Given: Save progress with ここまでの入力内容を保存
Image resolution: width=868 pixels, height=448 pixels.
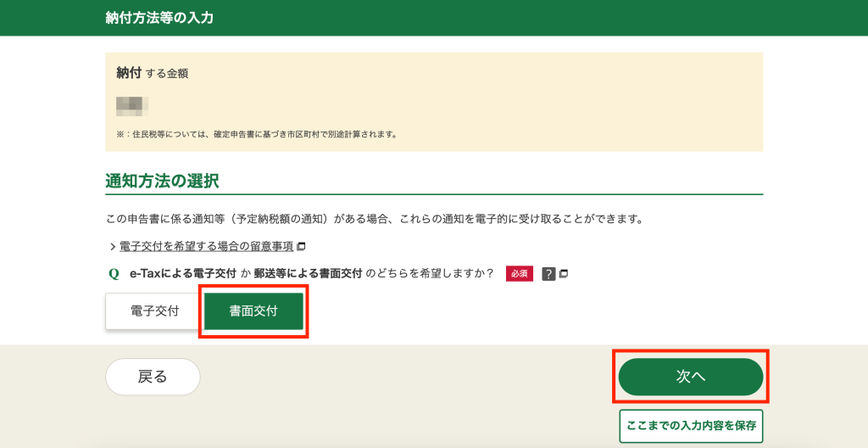Looking at the screenshot, I should click(x=690, y=426).
